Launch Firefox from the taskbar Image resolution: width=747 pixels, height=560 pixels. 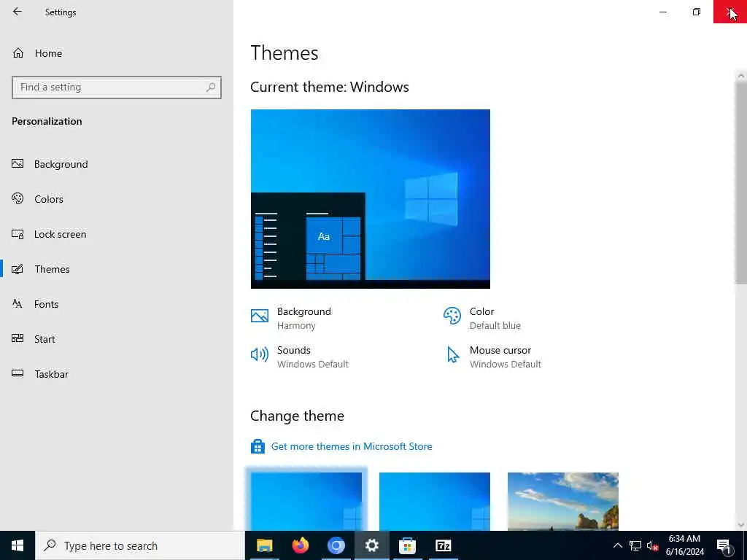[300, 545]
